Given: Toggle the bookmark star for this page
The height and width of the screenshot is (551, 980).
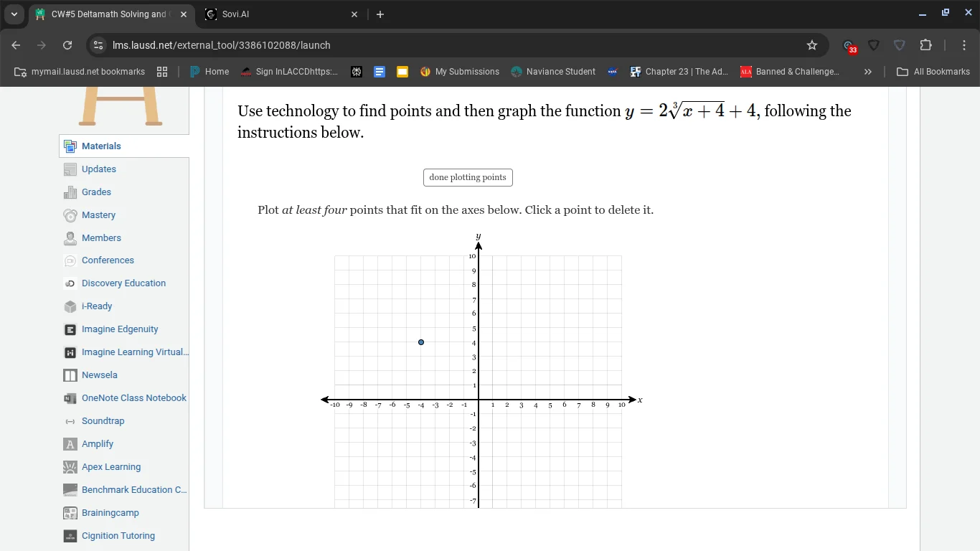Looking at the screenshot, I should click(x=812, y=44).
